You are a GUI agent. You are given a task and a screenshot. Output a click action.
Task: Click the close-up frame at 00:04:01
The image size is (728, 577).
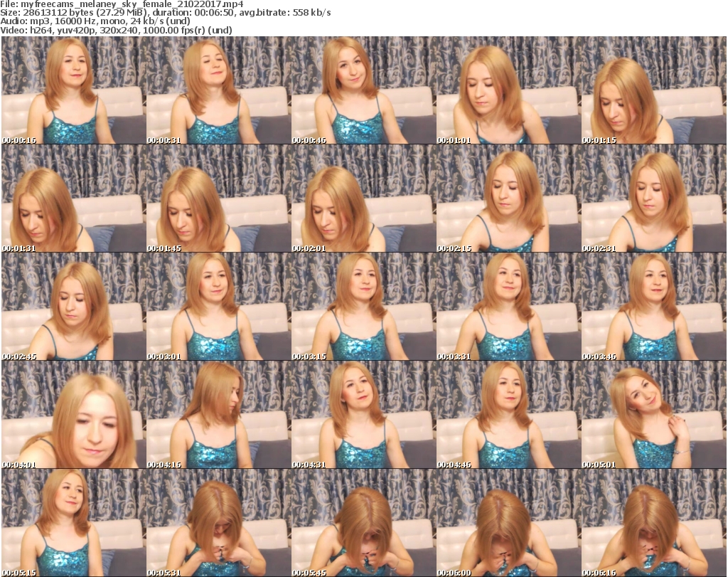74,415
